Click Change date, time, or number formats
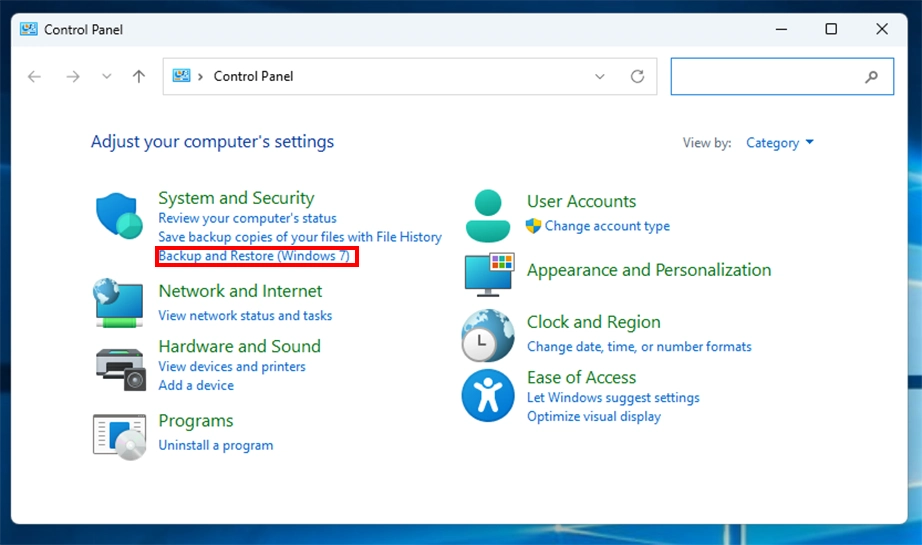 point(639,347)
